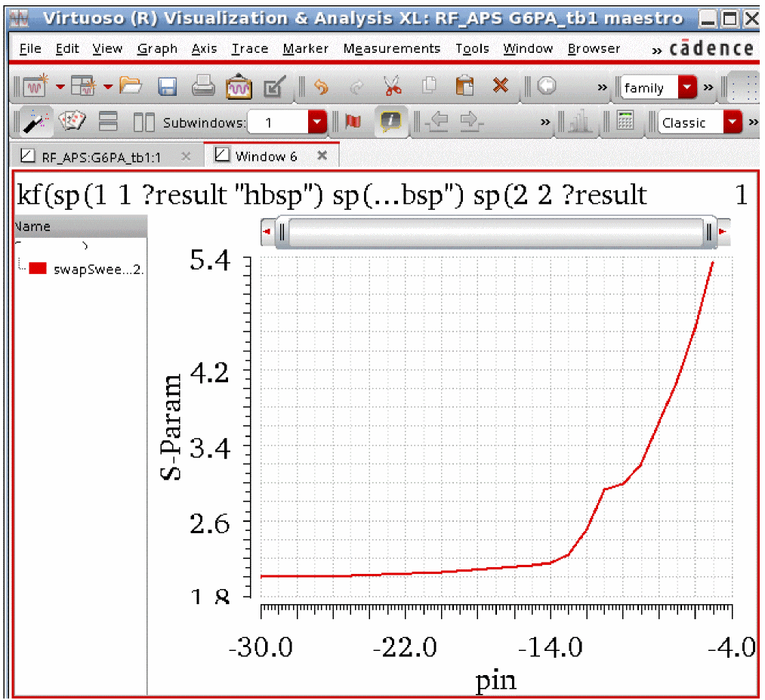This screenshot has width=765, height=700.
Task: Click the Redo arrow icon
Action: point(356,88)
